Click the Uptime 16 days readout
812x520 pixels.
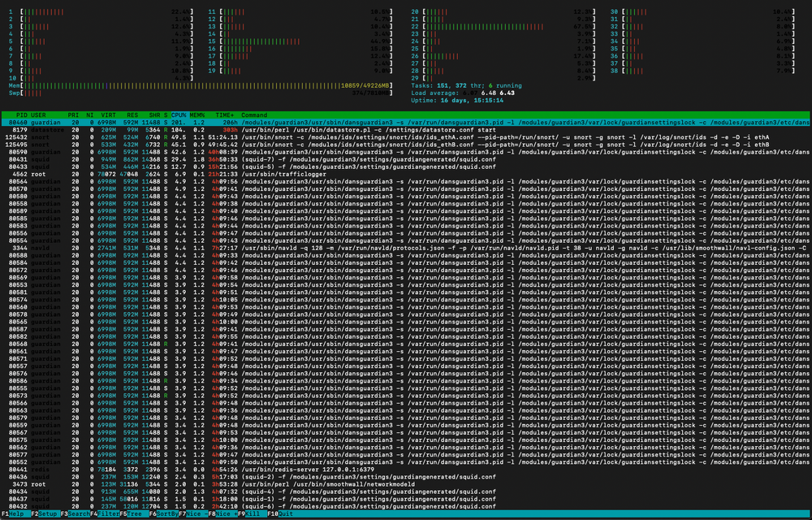point(458,101)
